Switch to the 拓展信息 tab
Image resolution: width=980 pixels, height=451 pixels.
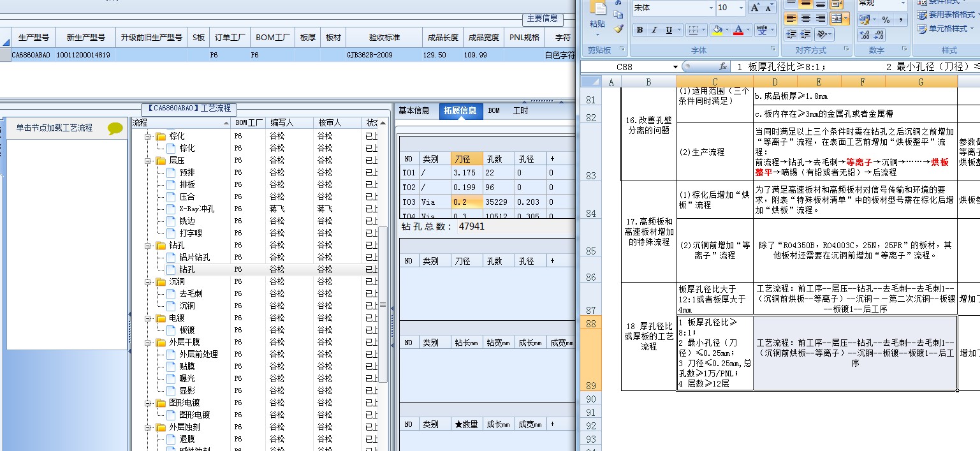pos(460,110)
